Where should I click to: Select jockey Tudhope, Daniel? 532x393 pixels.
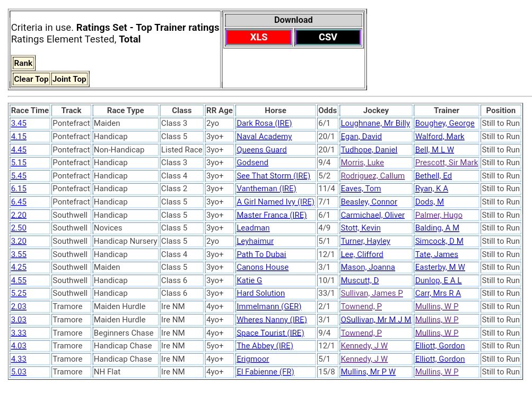pos(369,150)
